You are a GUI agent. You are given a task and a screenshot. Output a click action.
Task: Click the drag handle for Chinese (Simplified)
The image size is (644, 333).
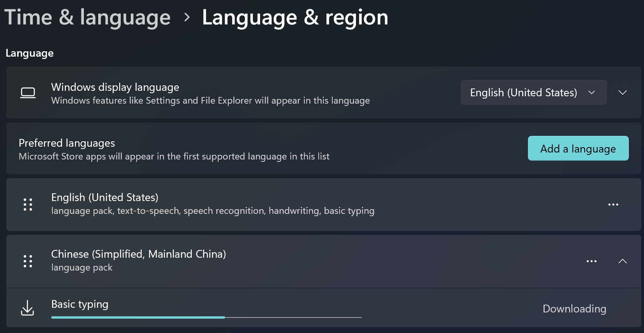coord(28,261)
